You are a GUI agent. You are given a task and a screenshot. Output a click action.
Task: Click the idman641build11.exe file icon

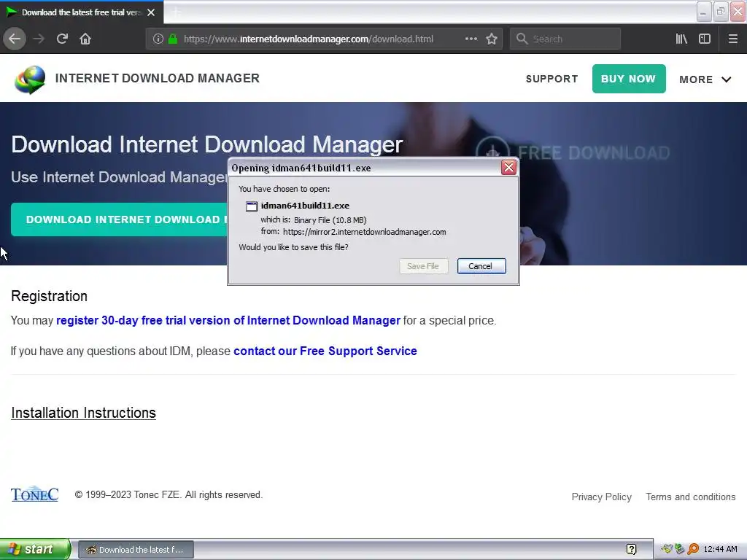(251, 206)
